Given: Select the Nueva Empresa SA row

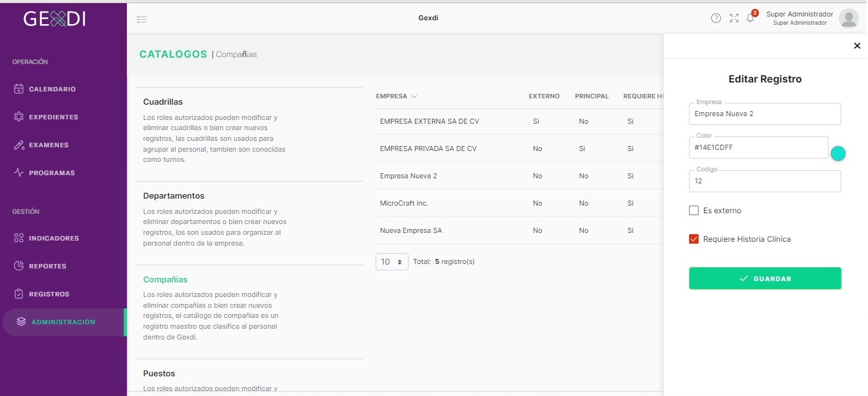Looking at the screenshot, I should 519,230.
